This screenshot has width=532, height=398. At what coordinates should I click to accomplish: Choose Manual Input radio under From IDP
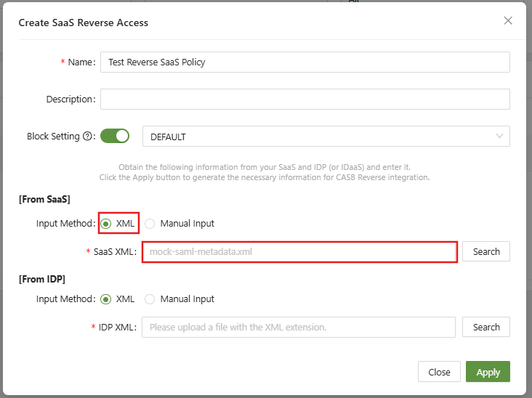click(150, 298)
